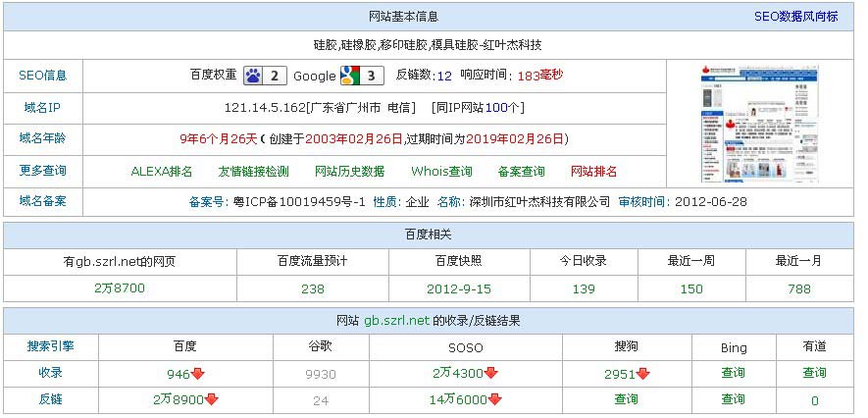
Task: Open the ALEXA排名 link
Action: click(x=162, y=172)
